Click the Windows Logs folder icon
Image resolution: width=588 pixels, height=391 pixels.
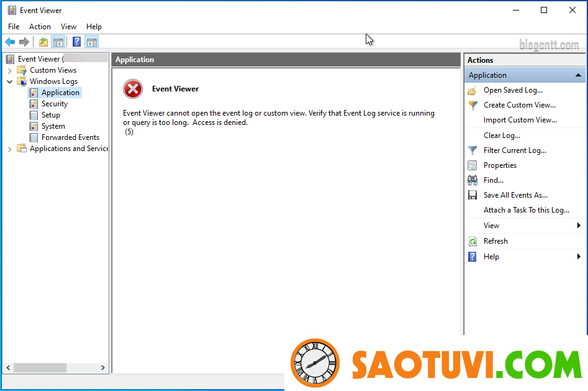[x=22, y=81]
